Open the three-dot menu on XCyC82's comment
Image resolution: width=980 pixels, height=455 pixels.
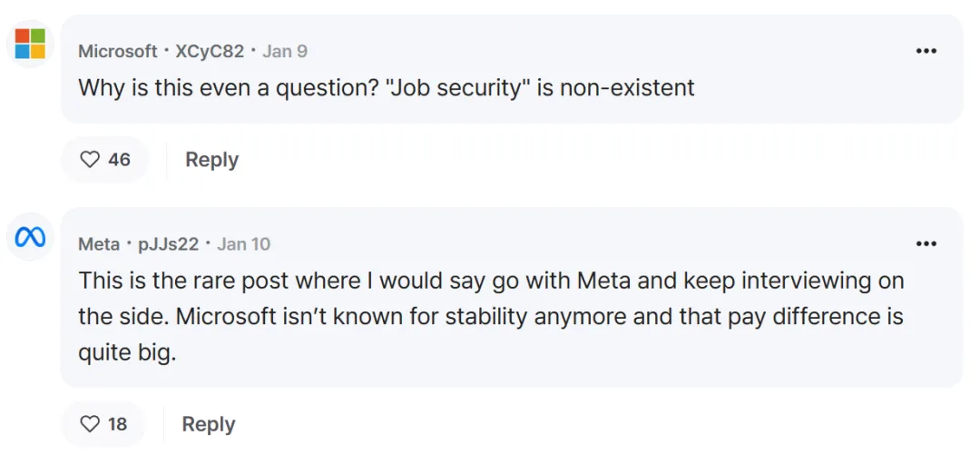(x=926, y=51)
